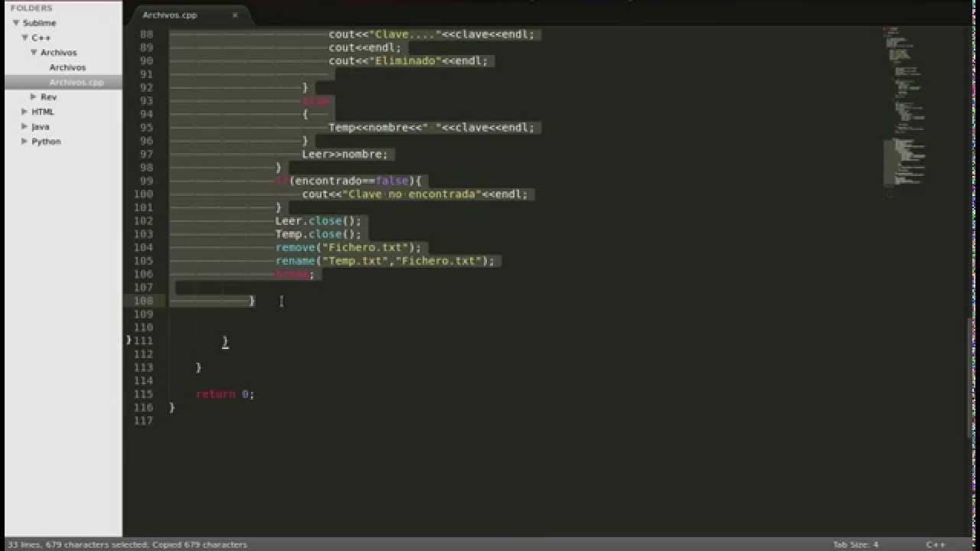Viewport: 980px width, 551px height.
Task: Expand the Python folder arrow
Action: coord(24,141)
